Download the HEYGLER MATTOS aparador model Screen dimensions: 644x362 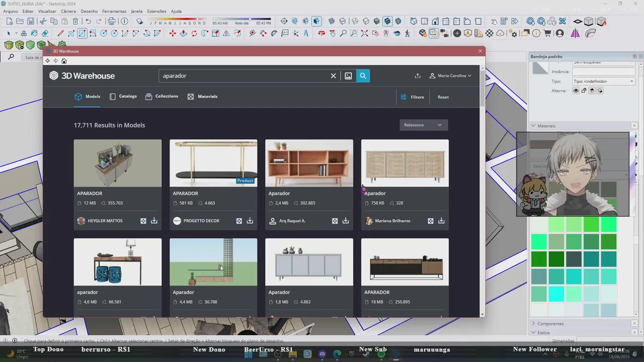pyautogui.click(x=154, y=221)
